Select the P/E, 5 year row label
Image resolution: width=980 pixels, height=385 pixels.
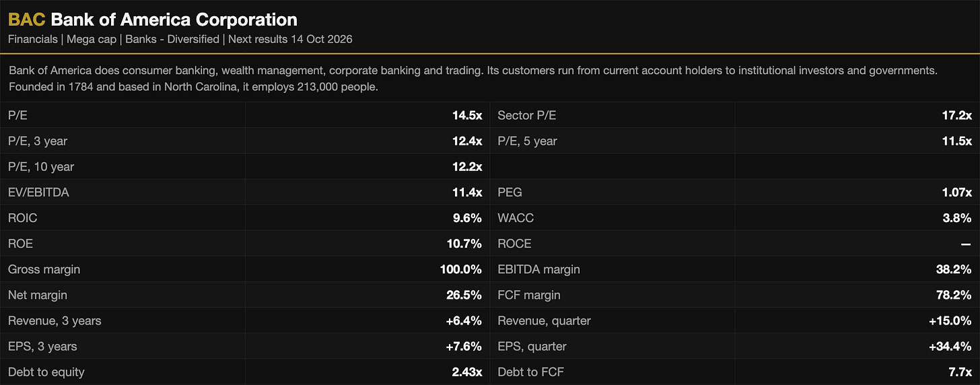coord(527,141)
